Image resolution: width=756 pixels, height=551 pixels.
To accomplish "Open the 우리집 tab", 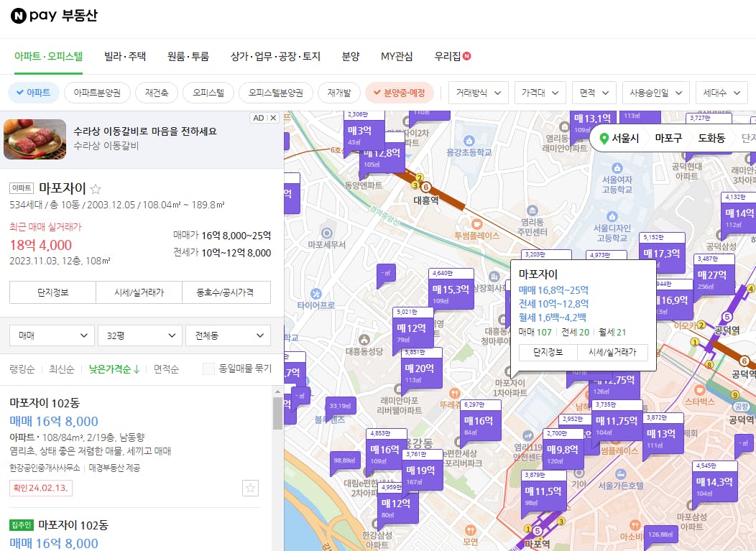I will pyautogui.click(x=452, y=57).
